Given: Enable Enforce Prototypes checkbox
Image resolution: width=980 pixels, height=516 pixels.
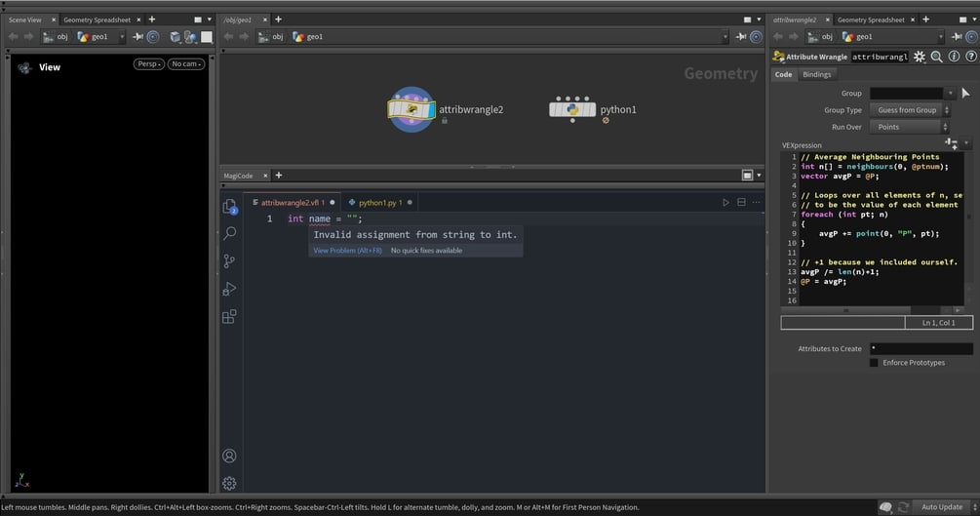Looking at the screenshot, I should tap(874, 363).
